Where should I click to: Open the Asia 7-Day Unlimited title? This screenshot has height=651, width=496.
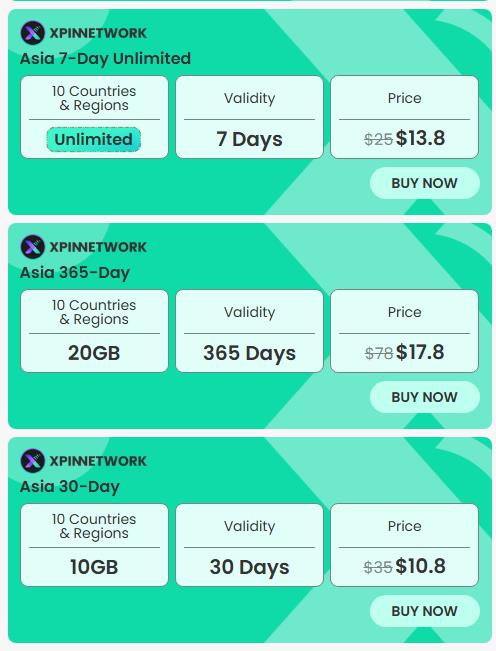[105, 59]
